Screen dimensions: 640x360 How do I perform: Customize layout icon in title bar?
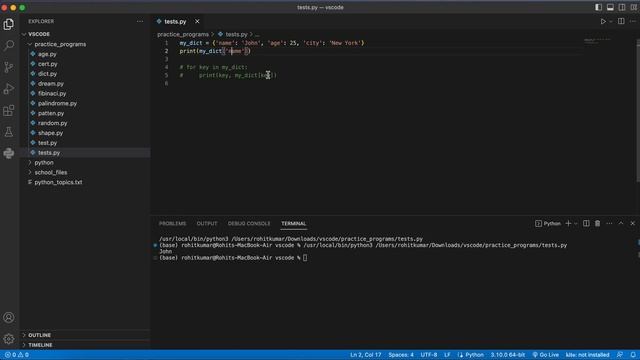coord(633,7)
